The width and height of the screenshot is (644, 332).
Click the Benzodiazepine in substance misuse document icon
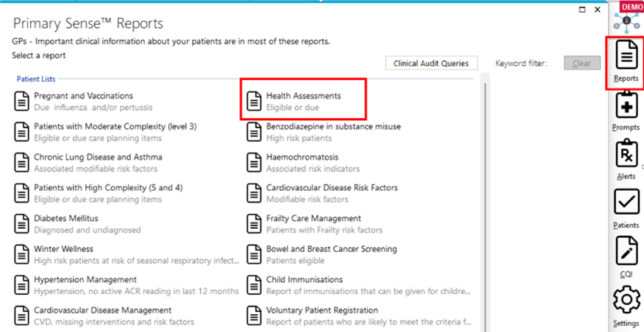pos(254,132)
